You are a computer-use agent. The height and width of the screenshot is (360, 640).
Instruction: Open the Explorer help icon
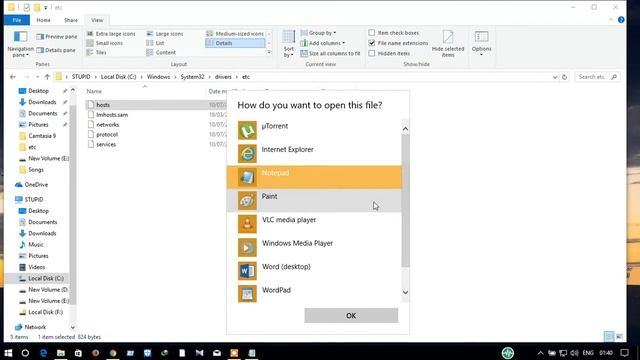coord(621,20)
